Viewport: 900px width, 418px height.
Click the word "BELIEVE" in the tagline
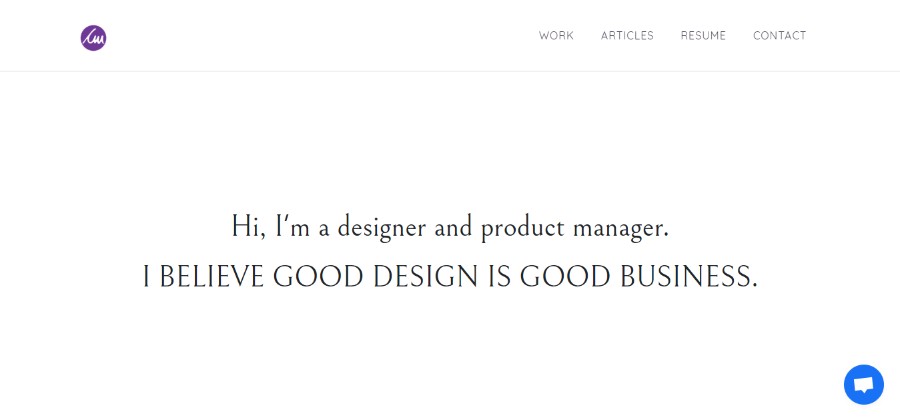[211, 277]
